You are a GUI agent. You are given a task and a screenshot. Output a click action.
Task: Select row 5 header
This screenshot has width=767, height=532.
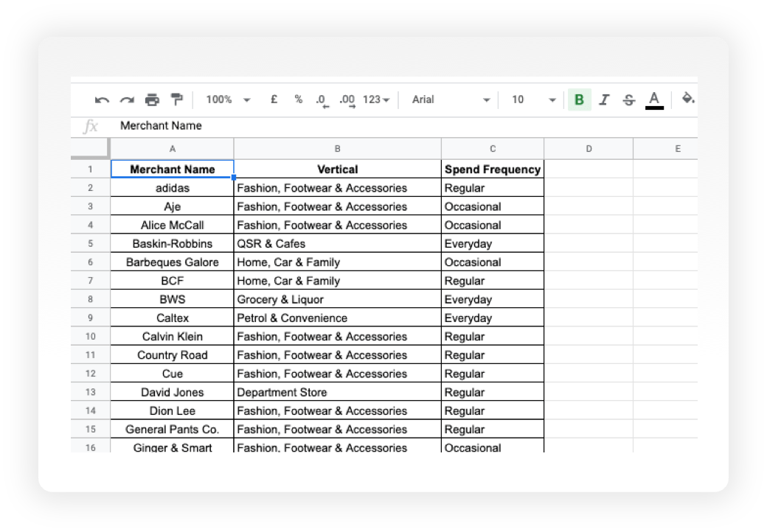(91, 243)
